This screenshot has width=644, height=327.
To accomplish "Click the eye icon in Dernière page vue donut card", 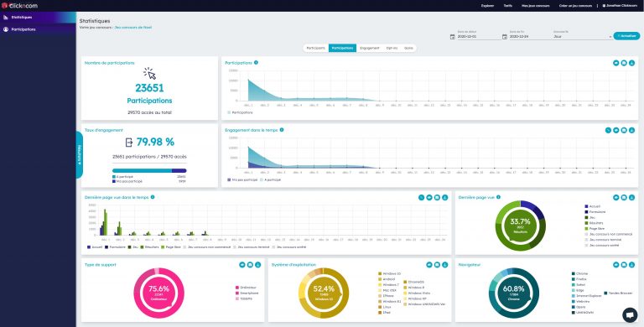I will (x=616, y=198).
